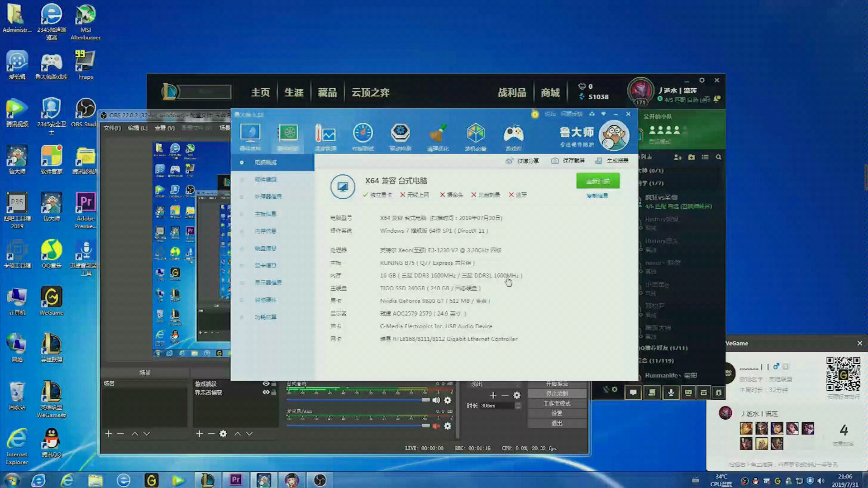Select 电脑概览 in Ludashi sidebar
The image size is (868, 488).
pos(272,163)
